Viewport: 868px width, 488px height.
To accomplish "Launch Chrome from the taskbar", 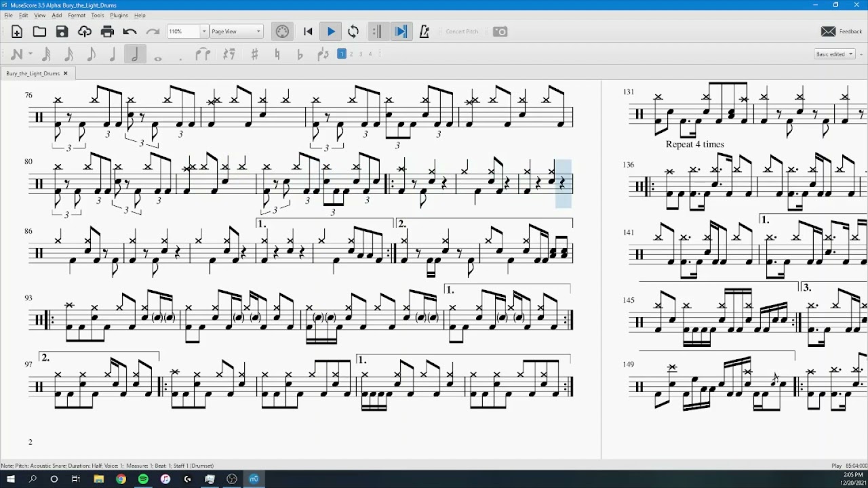I will 121,479.
